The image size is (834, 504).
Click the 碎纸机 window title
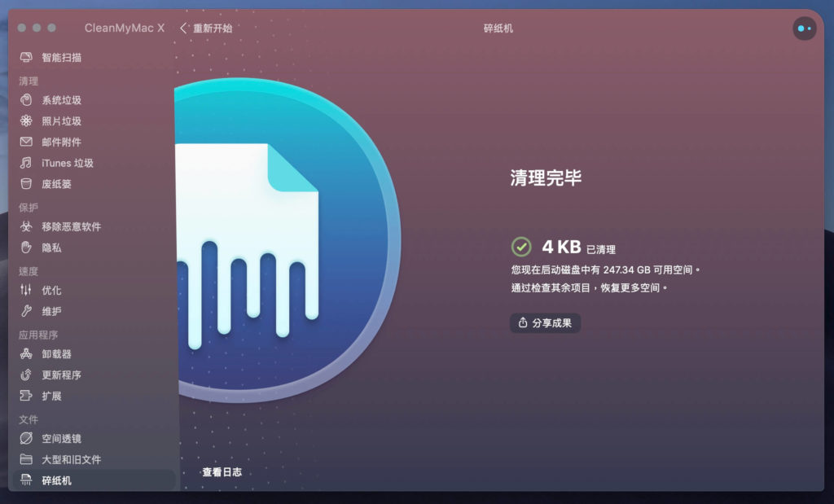[x=498, y=28]
